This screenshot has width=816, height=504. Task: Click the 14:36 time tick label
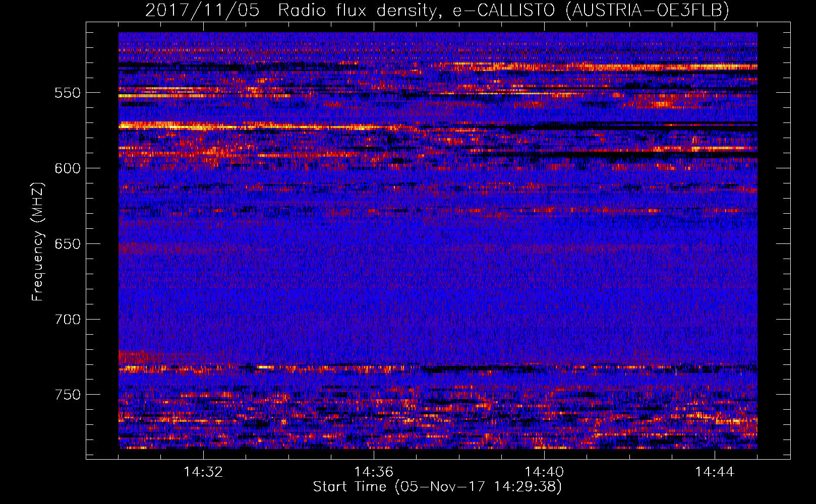click(x=374, y=472)
